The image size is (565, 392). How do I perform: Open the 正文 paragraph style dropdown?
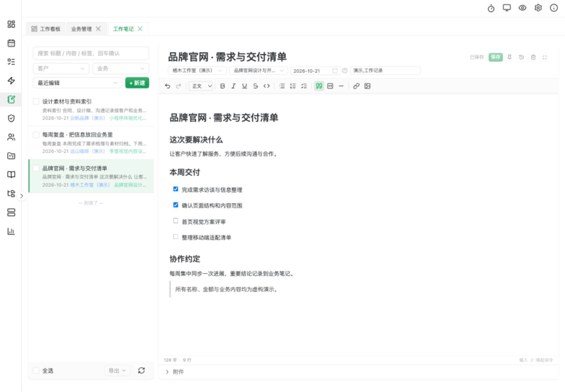pyautogui.click(x=201, y=86)
